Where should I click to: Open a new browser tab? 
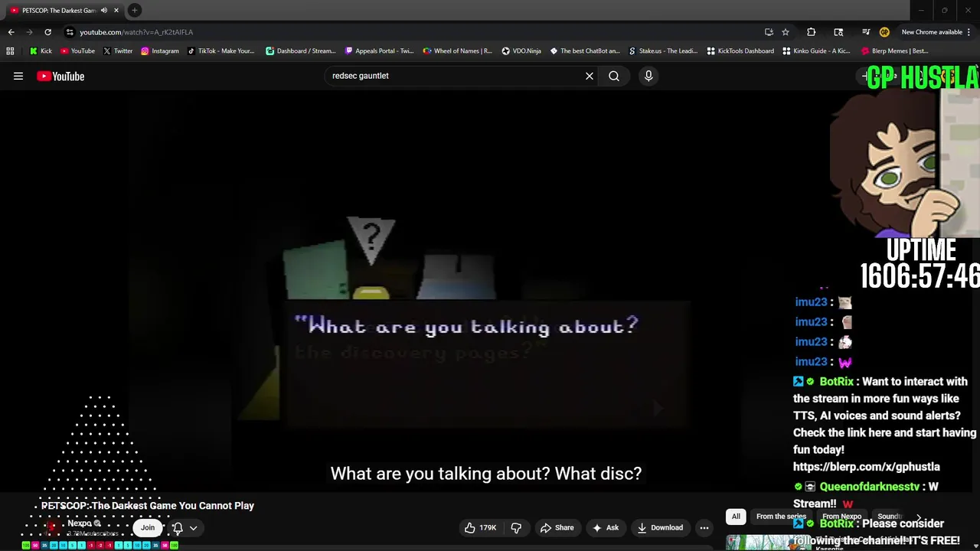(x=134, y=10)
